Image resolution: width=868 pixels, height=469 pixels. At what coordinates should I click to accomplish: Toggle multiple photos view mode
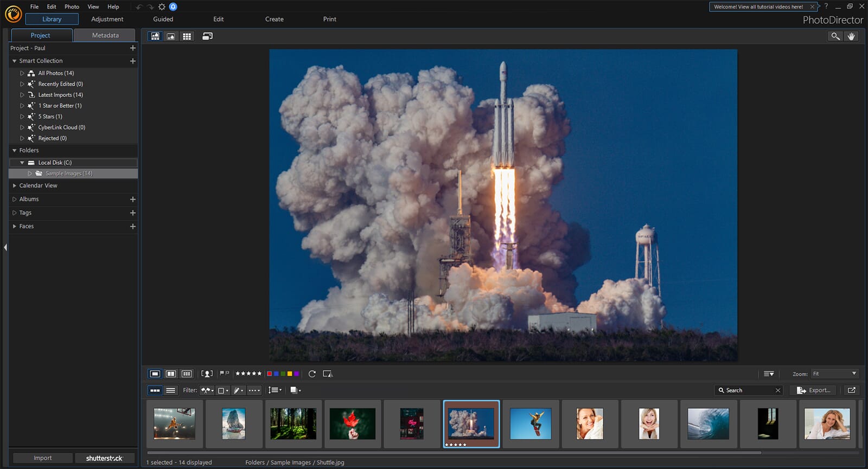(187, 374)
